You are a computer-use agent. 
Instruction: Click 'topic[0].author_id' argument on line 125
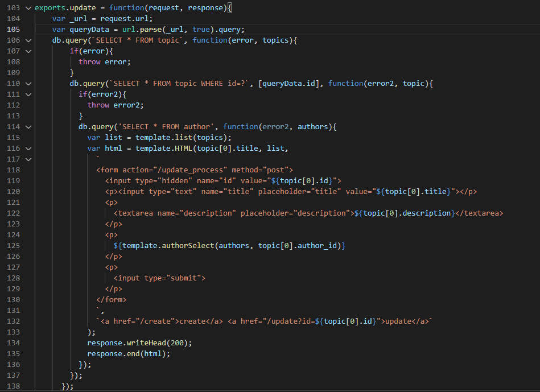click(x=298, y=246)
